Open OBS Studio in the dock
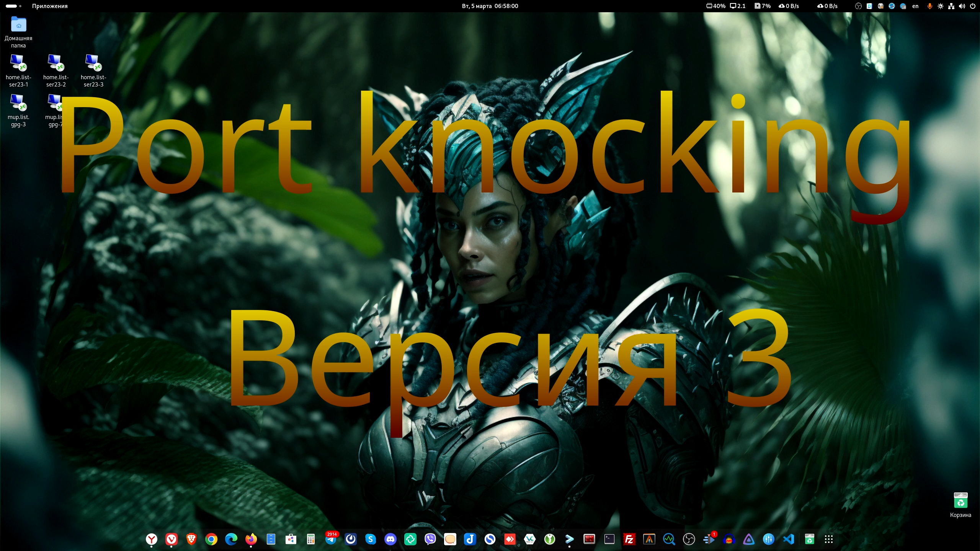 coord(689,539)
